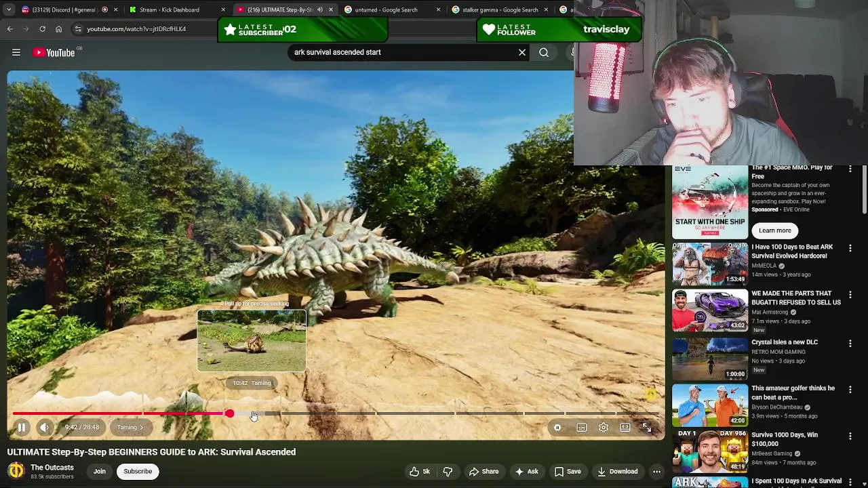
Task: Open options for the amateur golfer video
Action: pyautogui.click(x=850, y=390)
